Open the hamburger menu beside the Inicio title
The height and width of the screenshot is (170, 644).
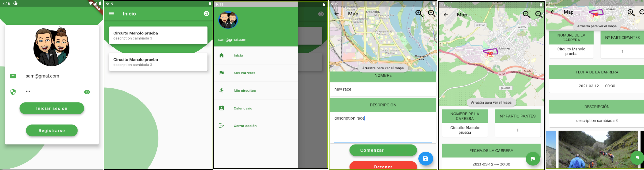pos(111,14)
